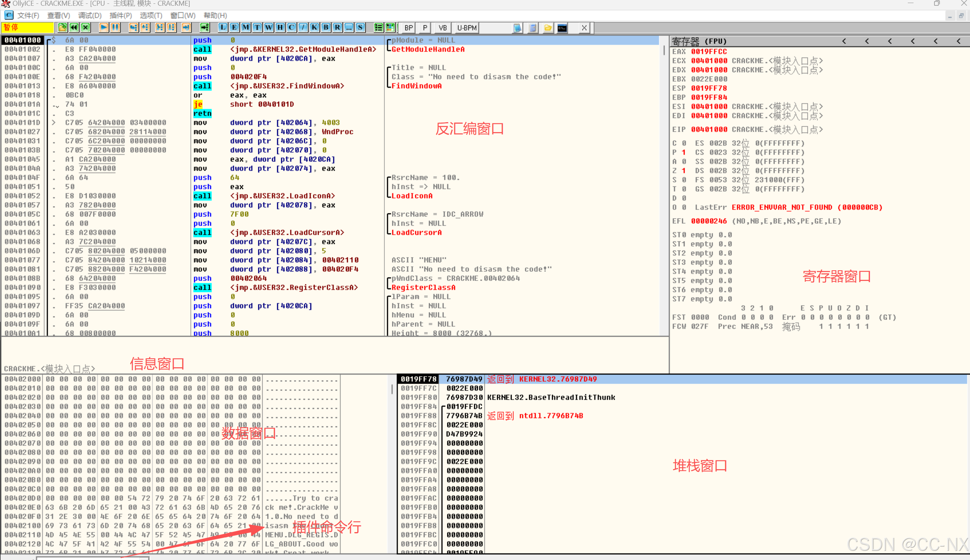Screen dimensions: 970x560
Task: Restart the debugged program with rewind icon
Action: [74, 28]
